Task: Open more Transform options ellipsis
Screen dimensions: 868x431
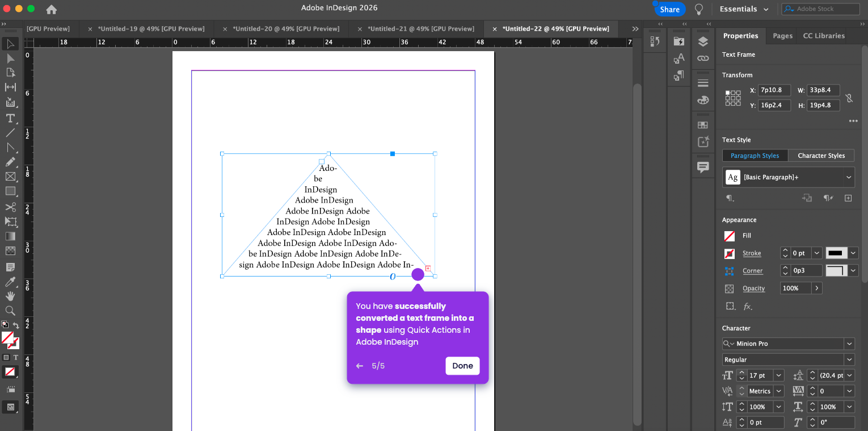Action: pos(853,121)
